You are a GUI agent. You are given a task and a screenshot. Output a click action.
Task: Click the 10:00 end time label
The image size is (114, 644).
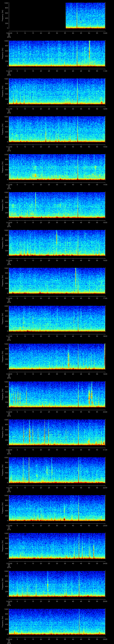[105, 33]
